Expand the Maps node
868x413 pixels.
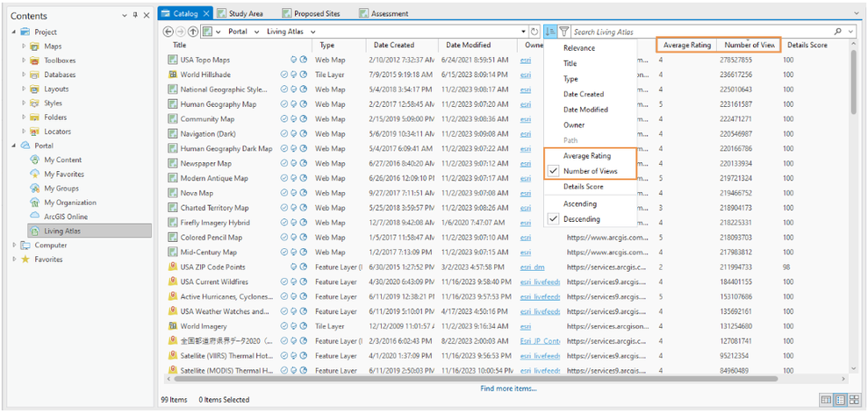(x=23, y=46)
